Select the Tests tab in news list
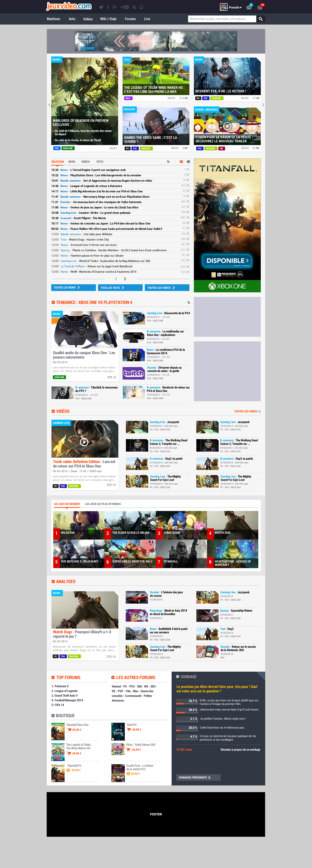This screenshot has width=312, height=868. pyautogui.click(x=100, y=162)
